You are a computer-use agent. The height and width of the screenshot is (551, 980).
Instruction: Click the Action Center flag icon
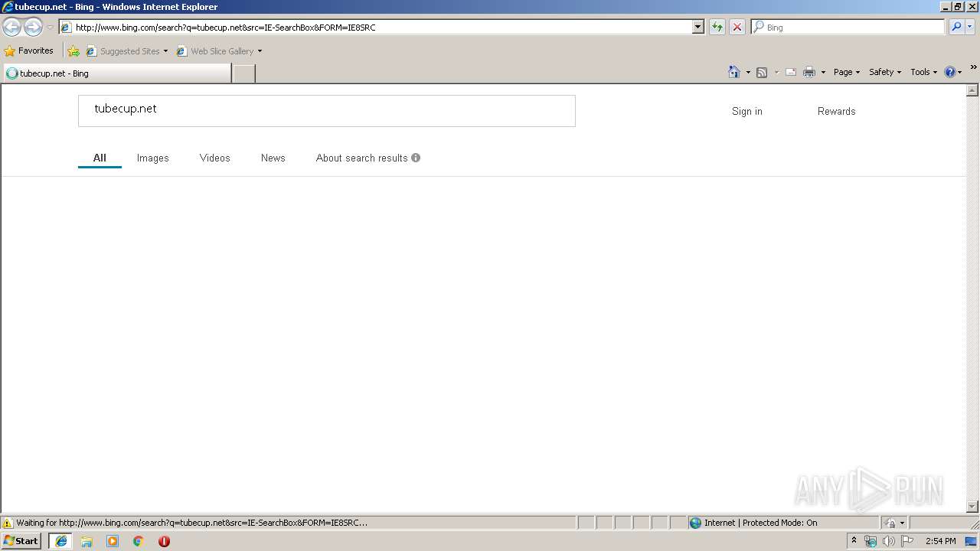(907, 541)
